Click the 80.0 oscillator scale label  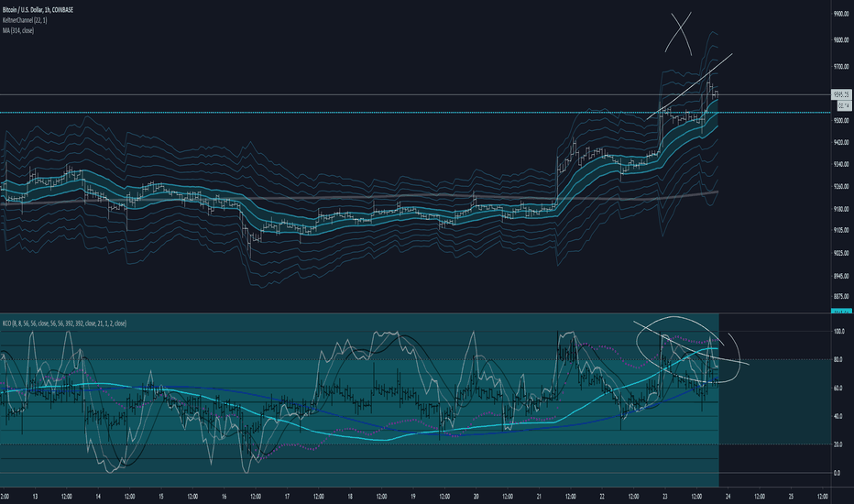[x=838, y=359]
